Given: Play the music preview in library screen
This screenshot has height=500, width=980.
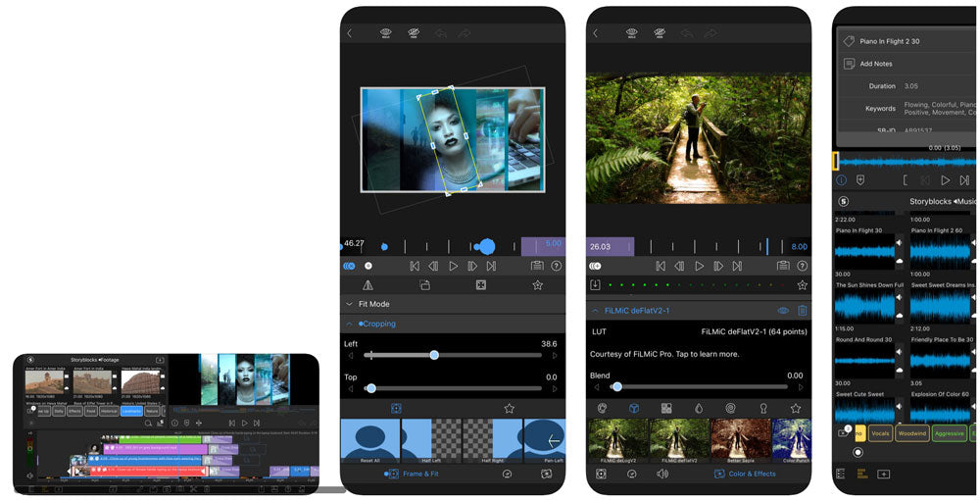Looking at the screenshot, I should click(x=945, y=180).
